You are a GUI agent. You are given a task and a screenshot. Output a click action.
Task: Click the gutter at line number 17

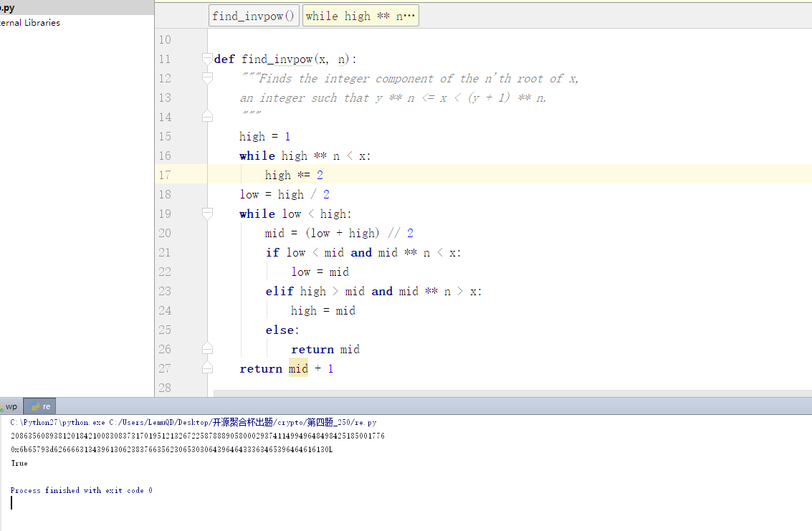(165, 175)
